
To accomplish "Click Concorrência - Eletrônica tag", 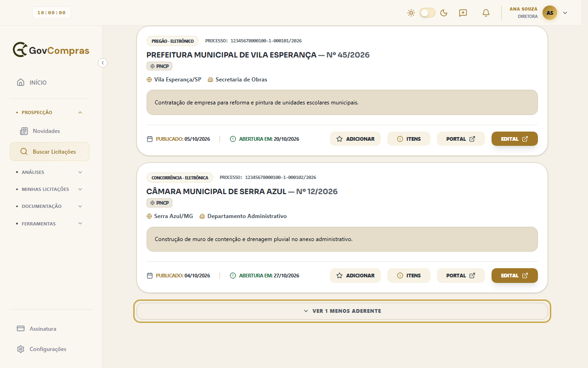I will point(180,178).
